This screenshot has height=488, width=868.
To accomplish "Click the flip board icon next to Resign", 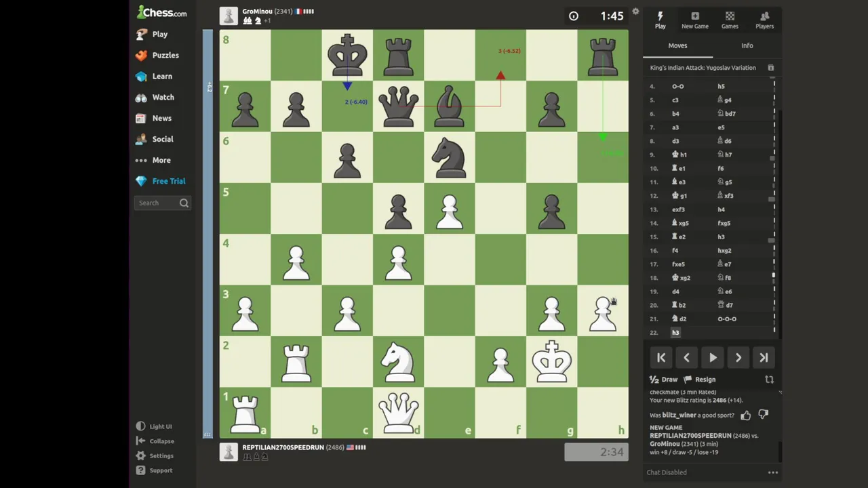I will [x=769, y=380].
